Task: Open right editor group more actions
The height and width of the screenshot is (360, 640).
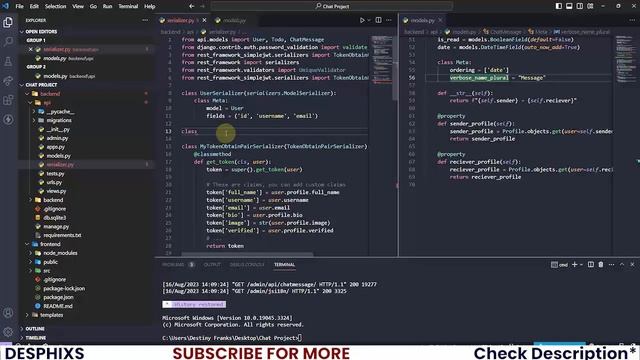Action: [632, 20]
